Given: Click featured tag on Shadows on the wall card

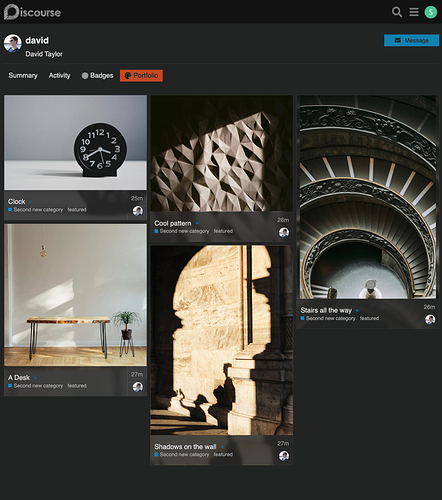Looking at the screenshot, I should pyautogui.click(x=223, y=454).
